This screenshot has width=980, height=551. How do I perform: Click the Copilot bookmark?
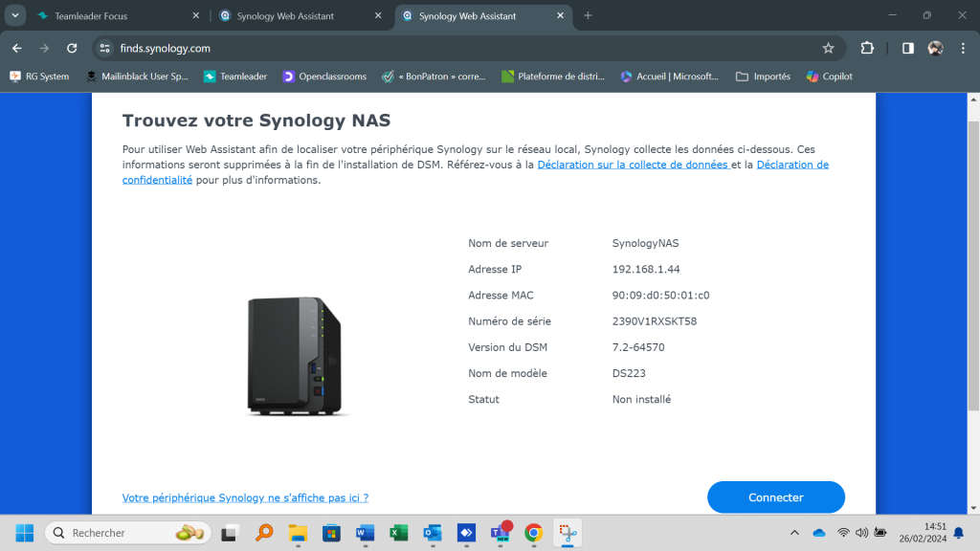(829, 77)
